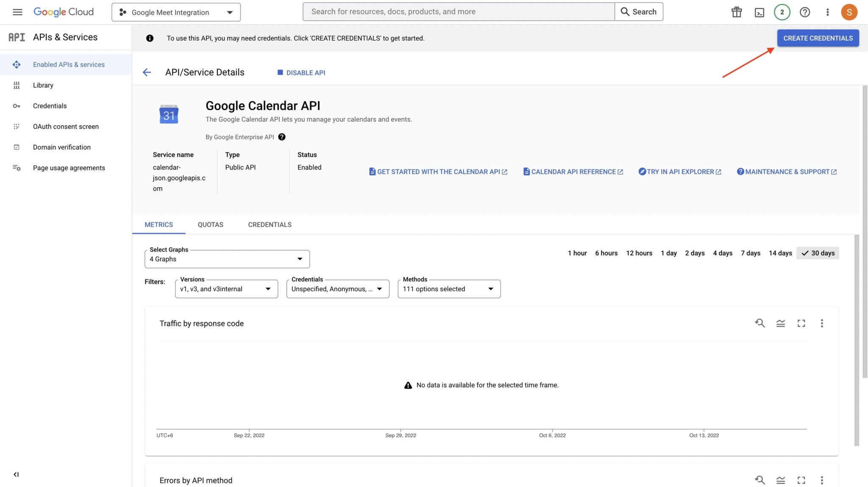The width and height of the screenshot is (868, 487).
Task: Select Credentials in the sidebar
Action: click(50, 105)
